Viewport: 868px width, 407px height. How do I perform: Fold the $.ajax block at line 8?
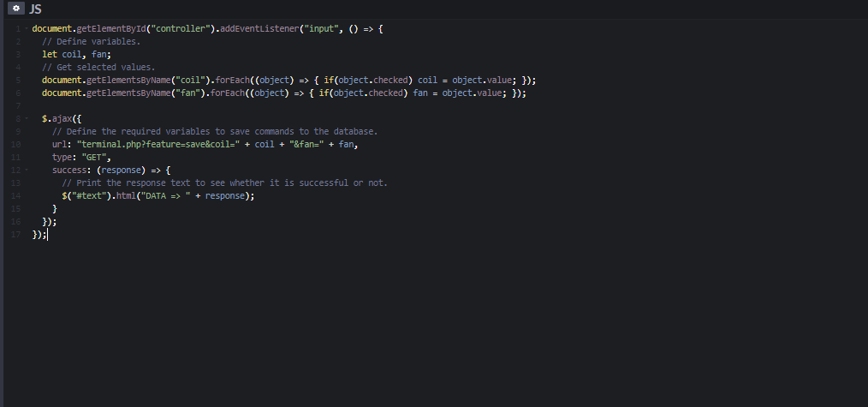[x=27, y=119]
